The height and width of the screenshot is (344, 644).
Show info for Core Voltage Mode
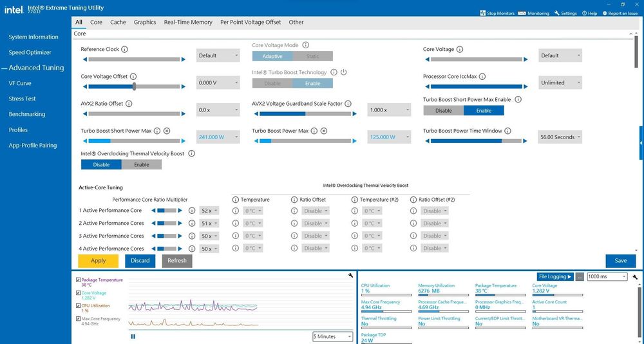coord(305,45)
